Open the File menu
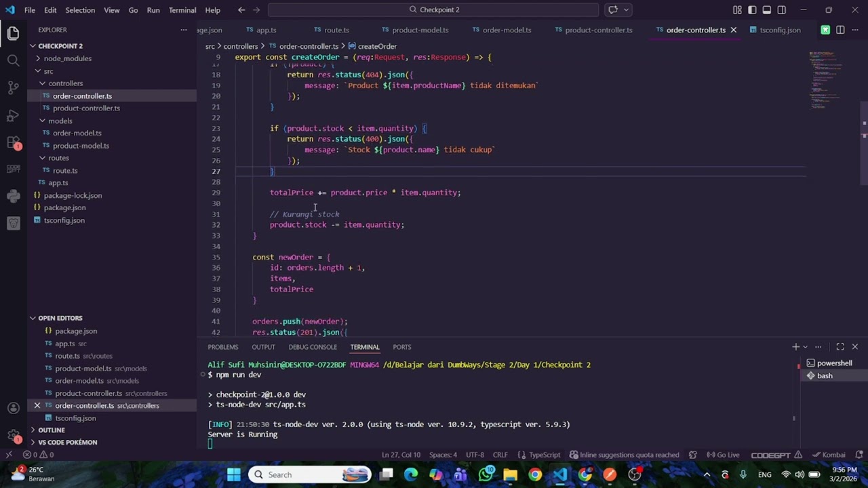Viewport: 868px width, 488px height. [x=30, y=10]
